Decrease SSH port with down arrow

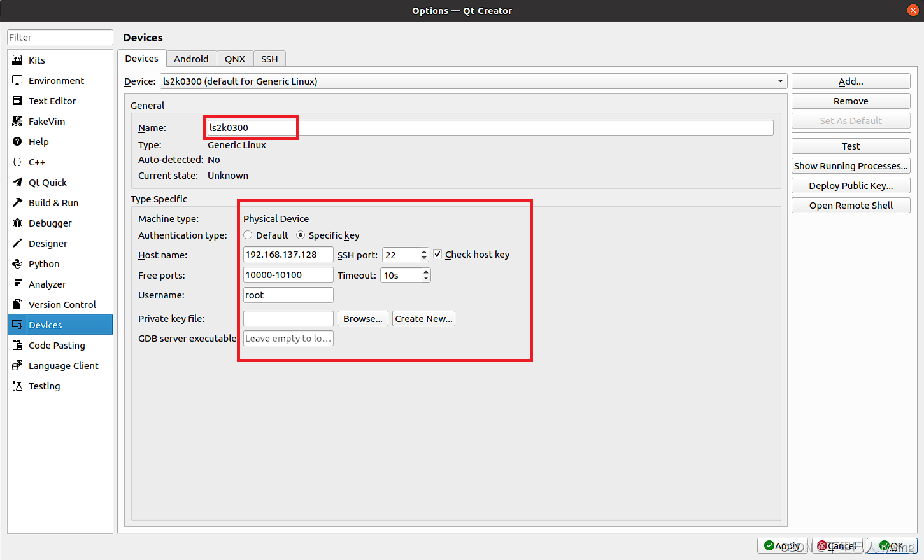(x=424, y=258)
